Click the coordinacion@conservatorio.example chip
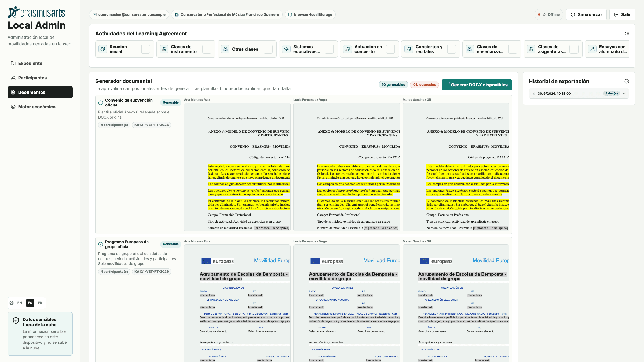This screenshot has width=644, height=362. [129, 14]
